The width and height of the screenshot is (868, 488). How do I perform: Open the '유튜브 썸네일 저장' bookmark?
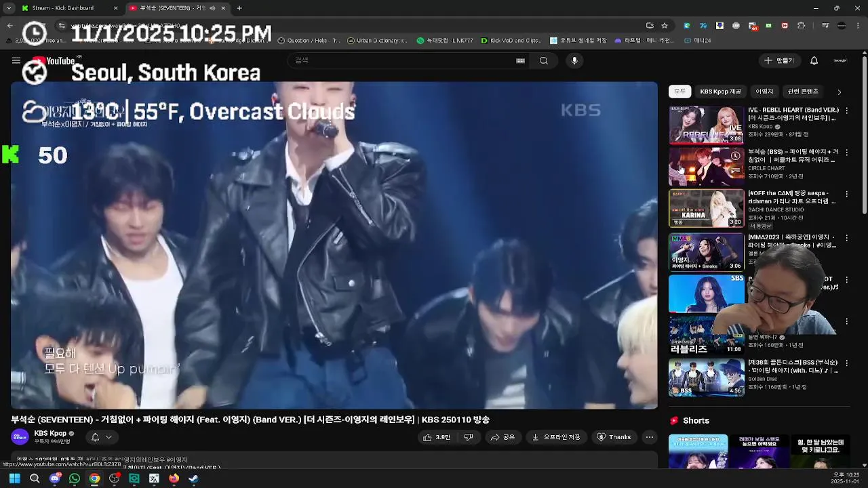click(x=578, y=41)
